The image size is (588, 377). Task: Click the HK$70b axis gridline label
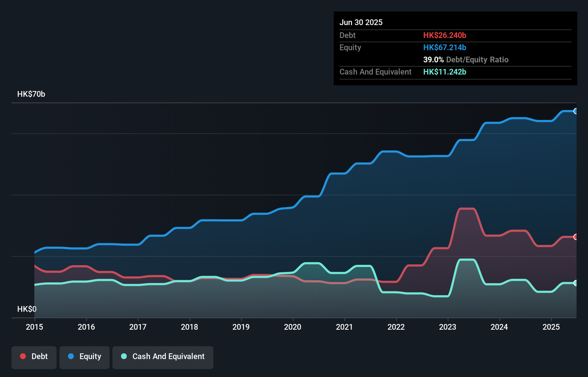(30, 94)
